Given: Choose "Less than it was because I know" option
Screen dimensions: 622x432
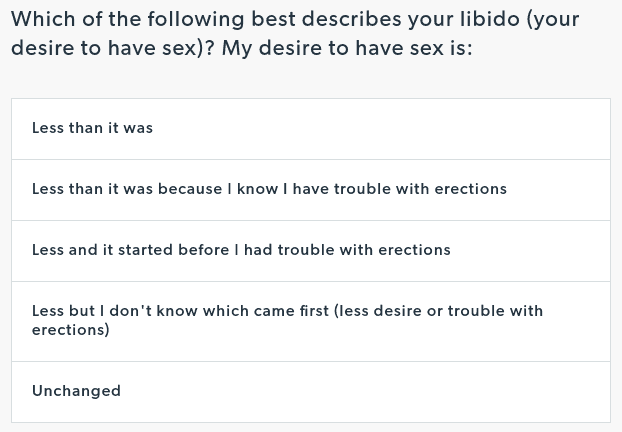Looking at the screenshot, I should [x=310, y=190].
